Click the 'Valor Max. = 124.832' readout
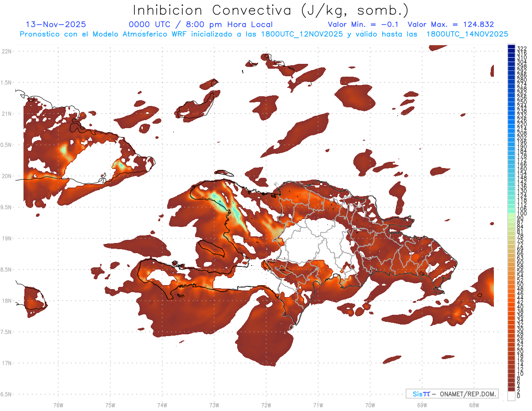This screenshot has width=532, height=411. 451,24
